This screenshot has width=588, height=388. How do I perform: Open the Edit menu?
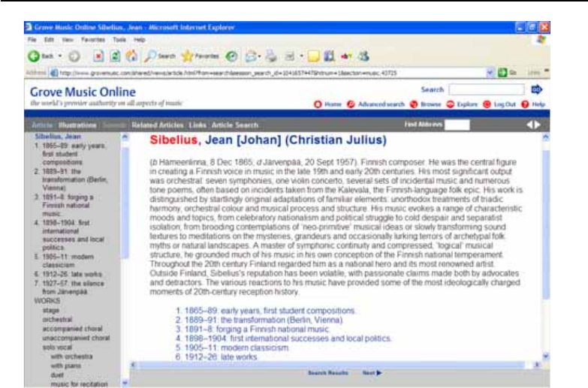pyautogui.click(x=49, y=39)
